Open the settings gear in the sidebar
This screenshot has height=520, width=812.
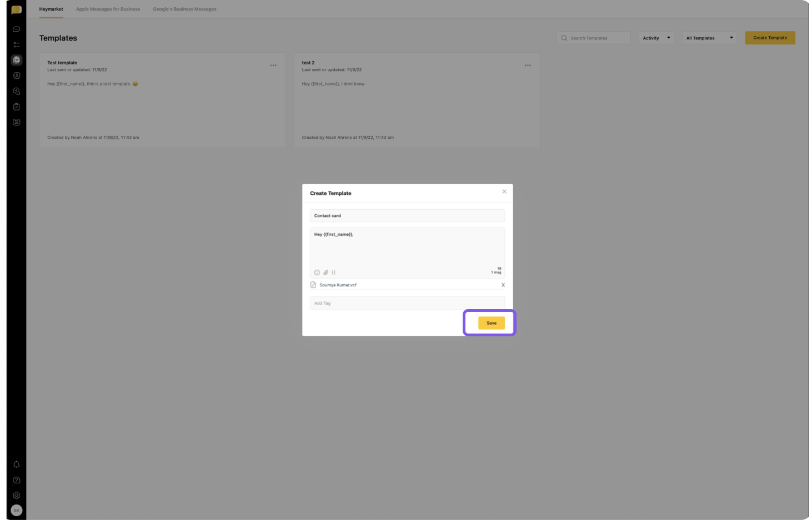coord(17,496)
